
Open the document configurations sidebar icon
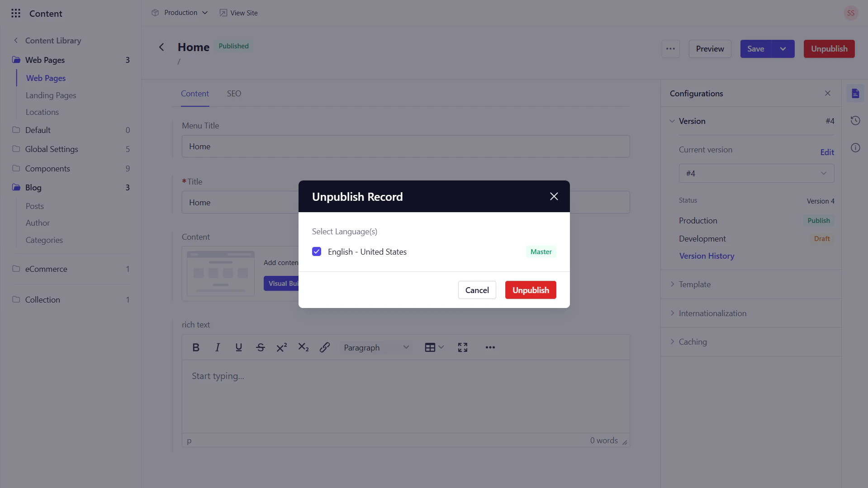pyautogui.click(x=855, y=94)
